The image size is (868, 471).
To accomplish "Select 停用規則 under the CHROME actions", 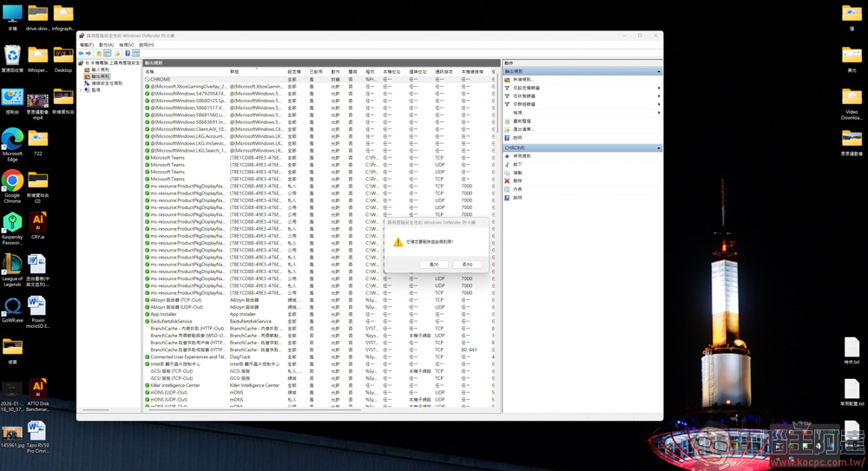I will (522, 156).
